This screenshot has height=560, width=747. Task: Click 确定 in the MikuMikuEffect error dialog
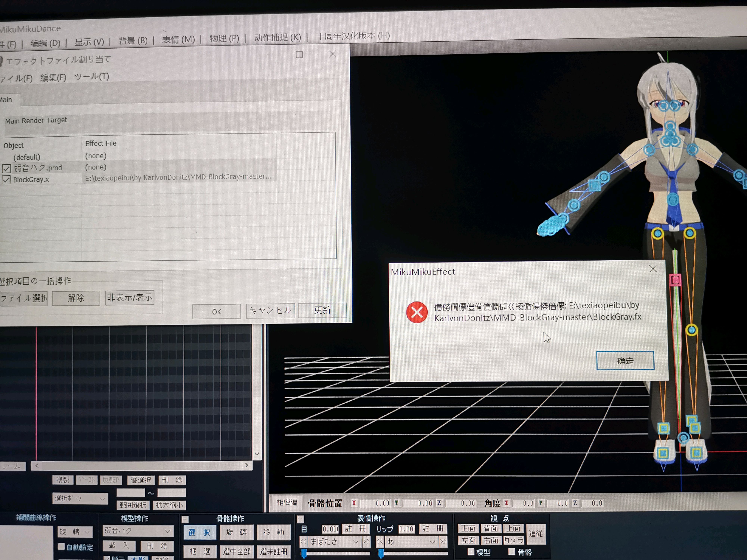point(625,360)
